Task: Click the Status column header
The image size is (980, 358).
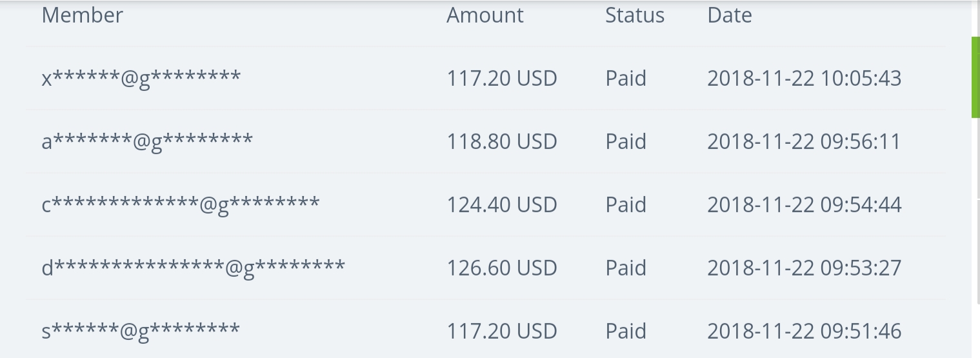Action: pos(634,15)
